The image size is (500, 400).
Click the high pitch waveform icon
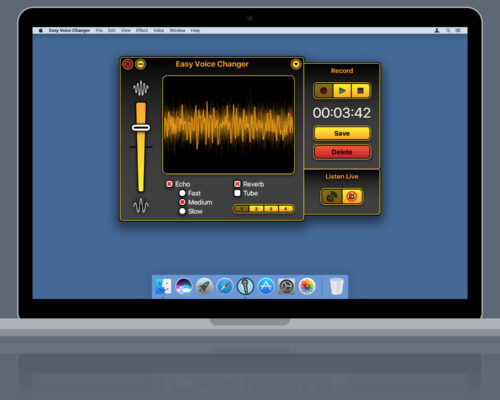coord(141,88)
